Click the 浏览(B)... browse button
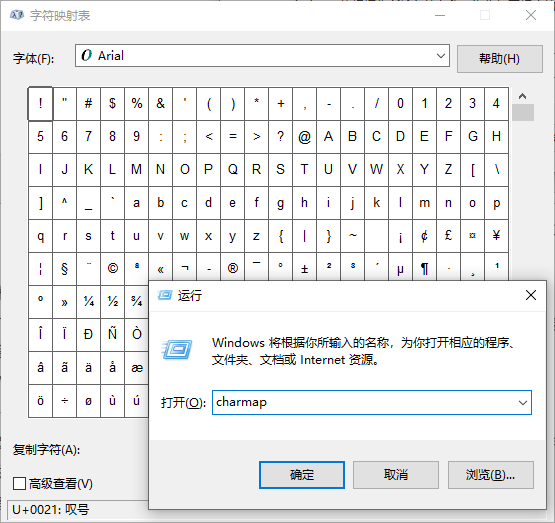Viewport: 555px width, 523px height. 491,475
